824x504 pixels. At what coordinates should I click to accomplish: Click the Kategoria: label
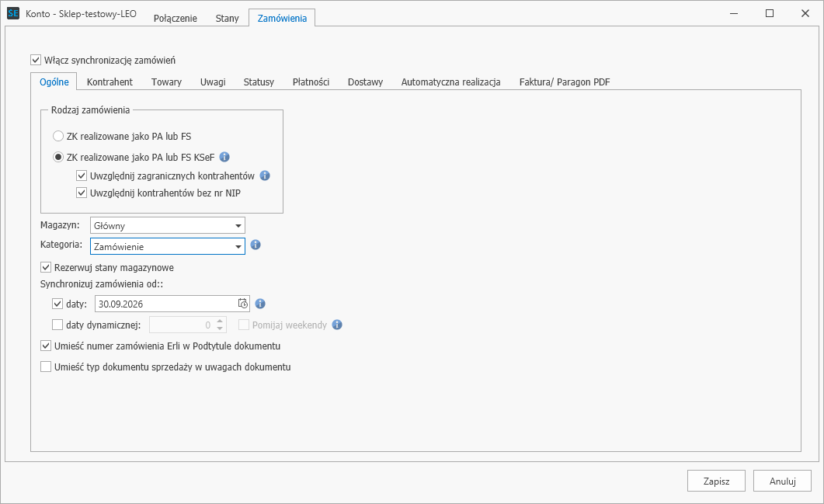[x=61, y=245]
